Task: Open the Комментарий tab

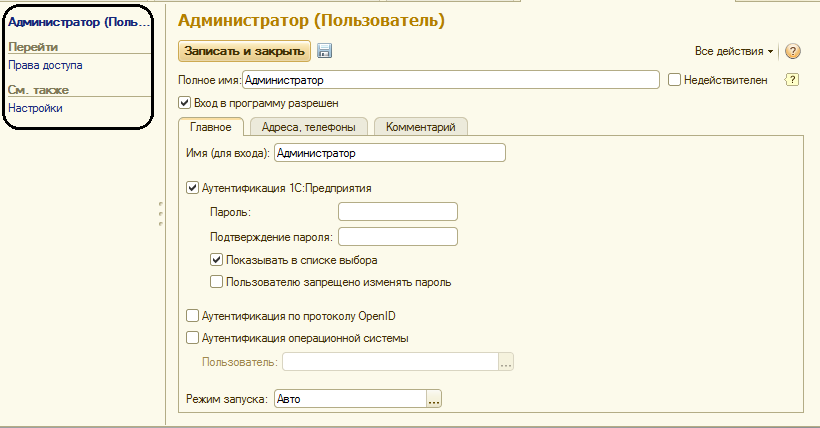Action: click(x=421, y=127)
